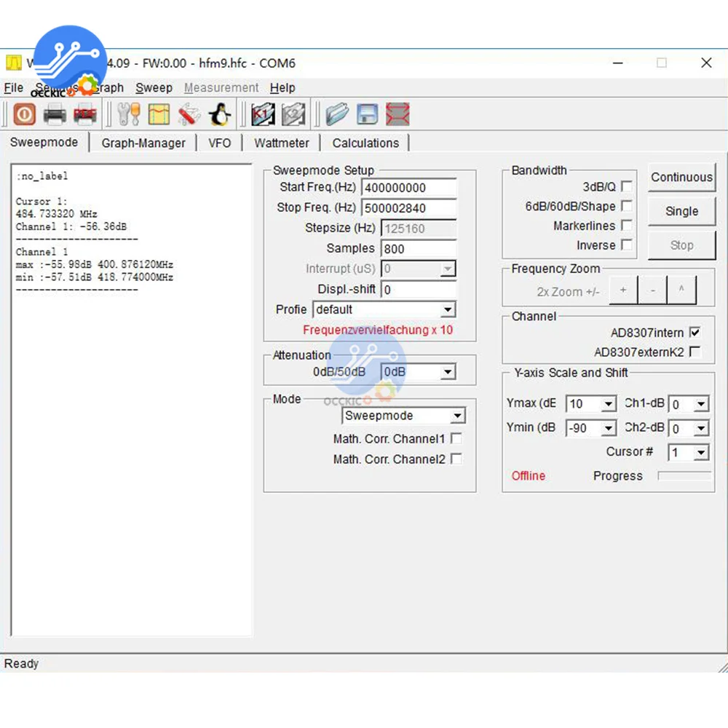Viewport: 728px width, 728px height.
Task: Start a Continuous sweep
Action: click(x=681, y=177)
